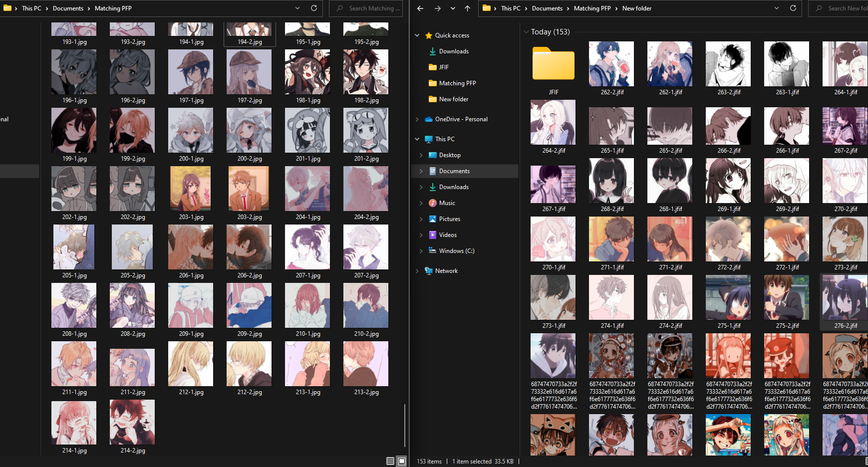The image size is (868, 467).
Task: Click the Forward arrow navigation button
Action: pyautogui.click(x=437, y=8)
